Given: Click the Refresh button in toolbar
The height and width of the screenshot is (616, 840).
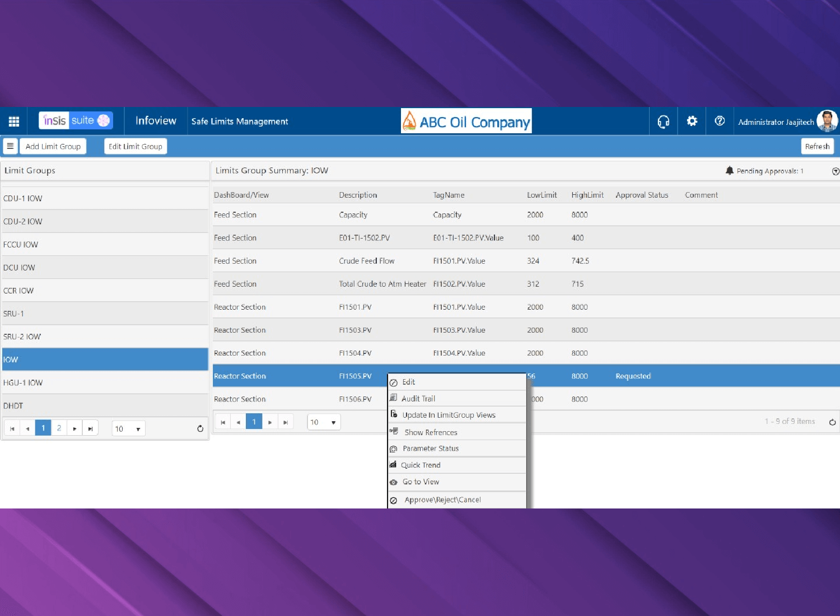Looking at the screenshot, I should click(817, 147).
